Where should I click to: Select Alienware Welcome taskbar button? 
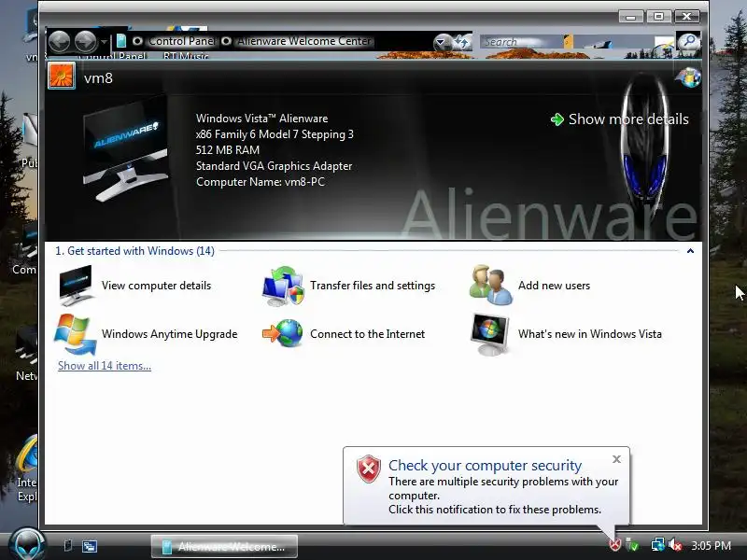pyautogui.click(x=224, y=547)
